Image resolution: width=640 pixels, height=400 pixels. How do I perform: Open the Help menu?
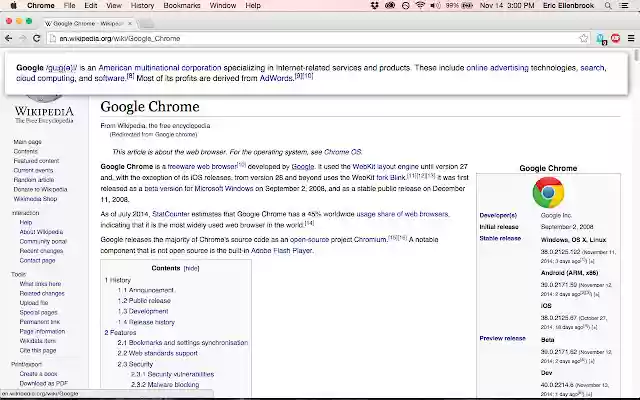click(x=253, y=5)
